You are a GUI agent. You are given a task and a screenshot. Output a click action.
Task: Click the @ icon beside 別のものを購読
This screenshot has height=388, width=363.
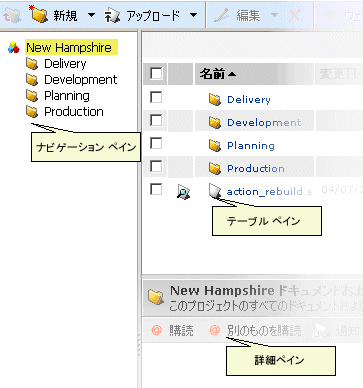click(215, 330)
